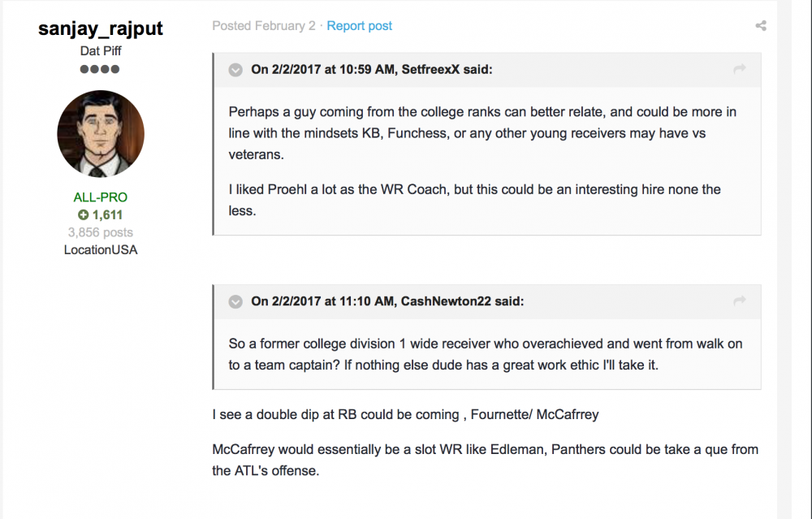Viewport: 812px width, 519px height.
Task: Click the Posted February 2 timestamp
Action: (264, 26)
